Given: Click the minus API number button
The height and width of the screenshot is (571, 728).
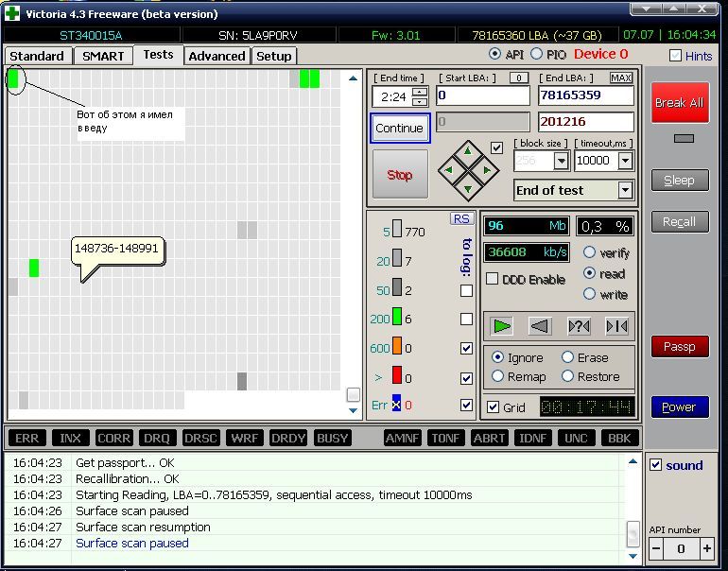Looking at the screenshot, I should coord(656,548).
